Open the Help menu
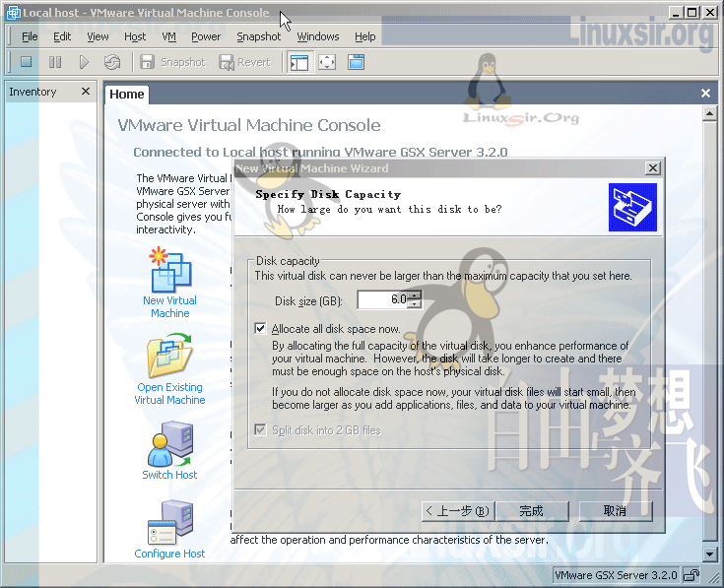Viewport: 724px width, 588px height. [364, 36]
